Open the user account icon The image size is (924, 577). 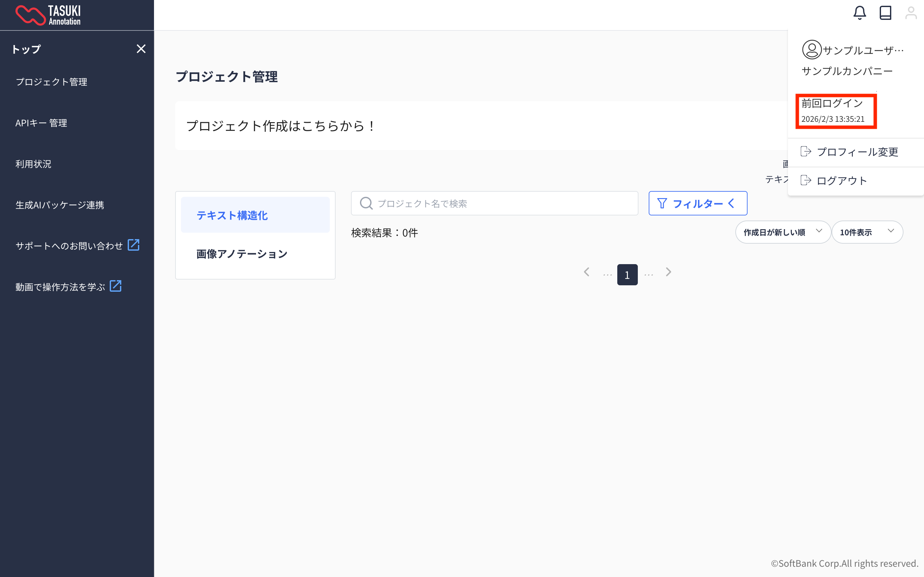912,13
